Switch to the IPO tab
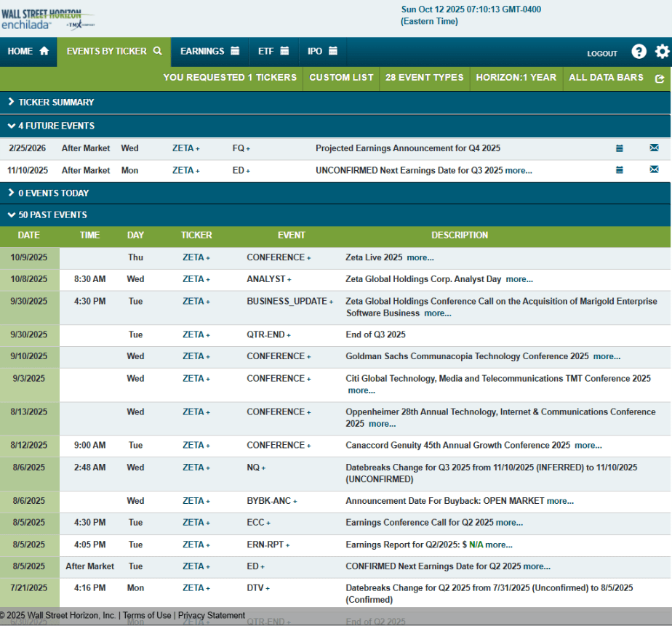Viewport: 672px width, 626px height. coord(321,51)
